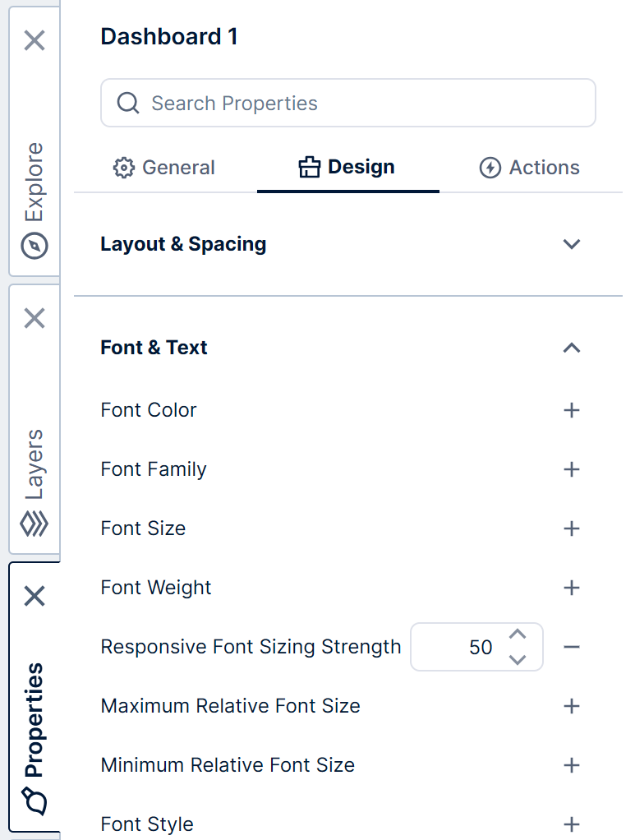Add a Font Color property
The height and width of the screenshot is (840, 635).
click(x=572, y=410)
